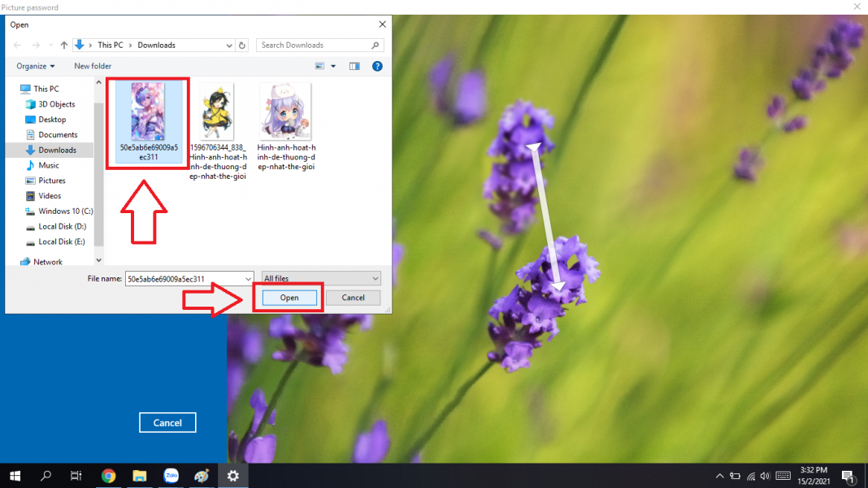Image resolution: width=868 pixels, height=488 pixels.
Task: Click the Search Downloads field
Action: coord(314,46)
